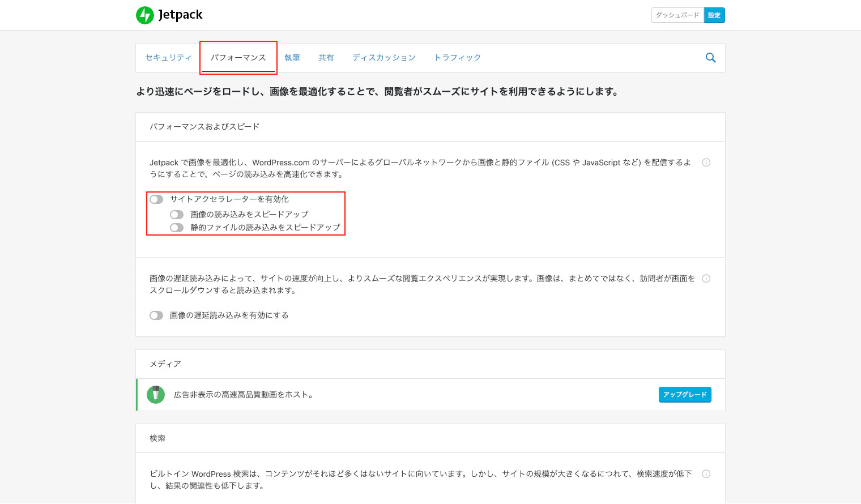861x504 pixels.
Task: Click the video hosting upgrade plan icon
Action: (x=156, y=395)
